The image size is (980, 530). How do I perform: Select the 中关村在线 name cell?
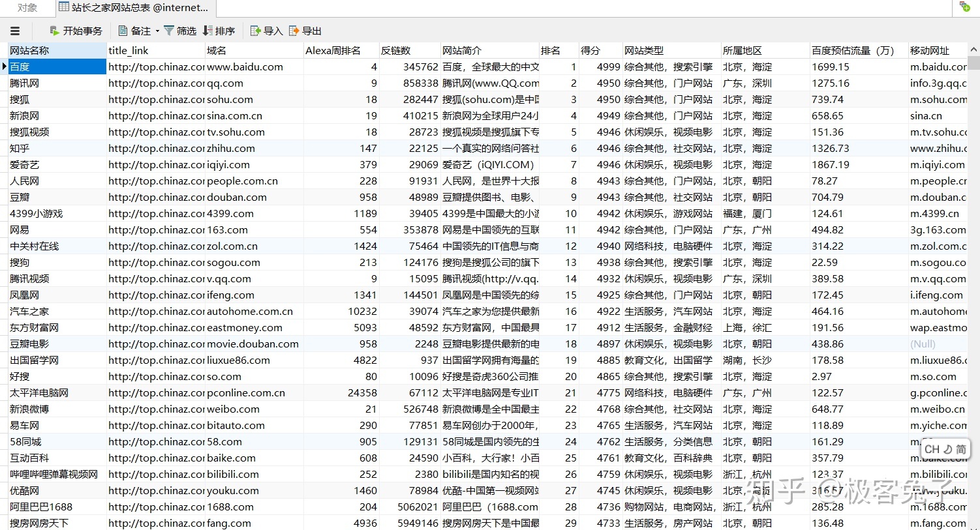tap(57, 246)
